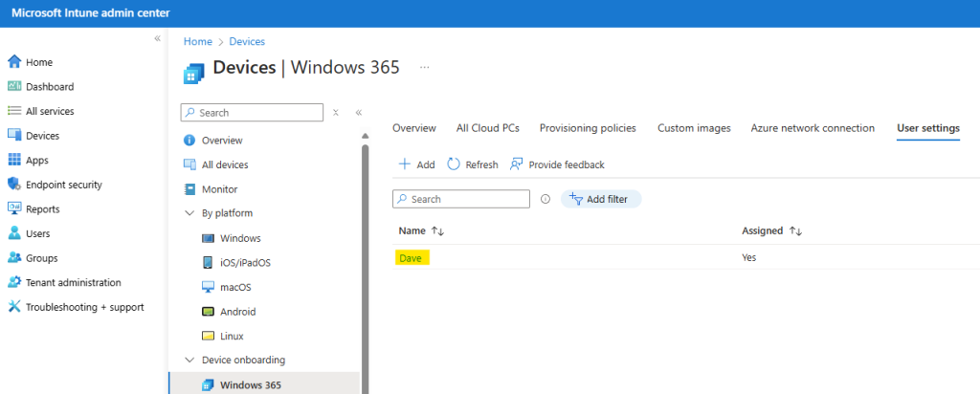
Task: Sort the table by Name column
Action: click(437, 230)
